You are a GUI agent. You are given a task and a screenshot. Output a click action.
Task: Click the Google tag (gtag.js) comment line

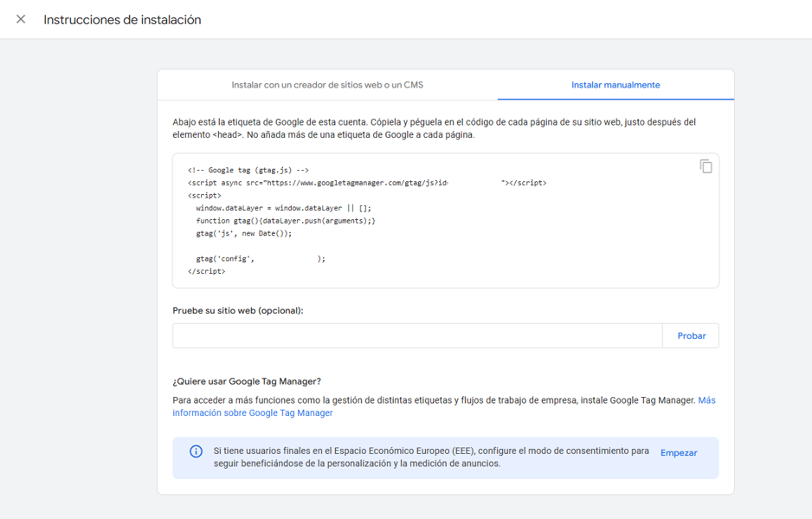tap(248, 170)
